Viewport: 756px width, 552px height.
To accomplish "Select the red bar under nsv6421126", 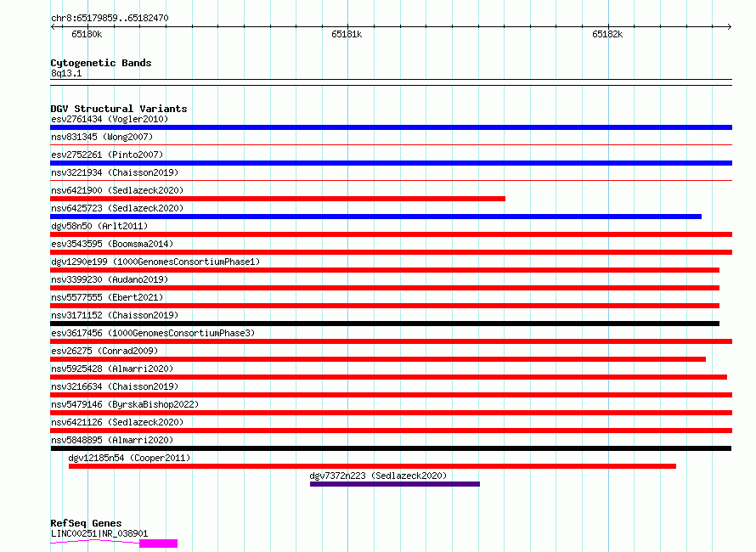I will click(x=391, y=431).
